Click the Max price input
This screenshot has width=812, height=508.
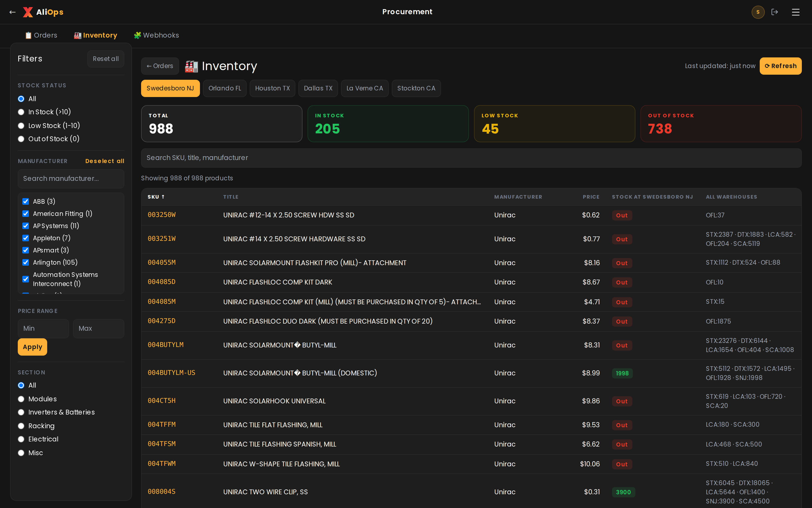tap(98, 328)
